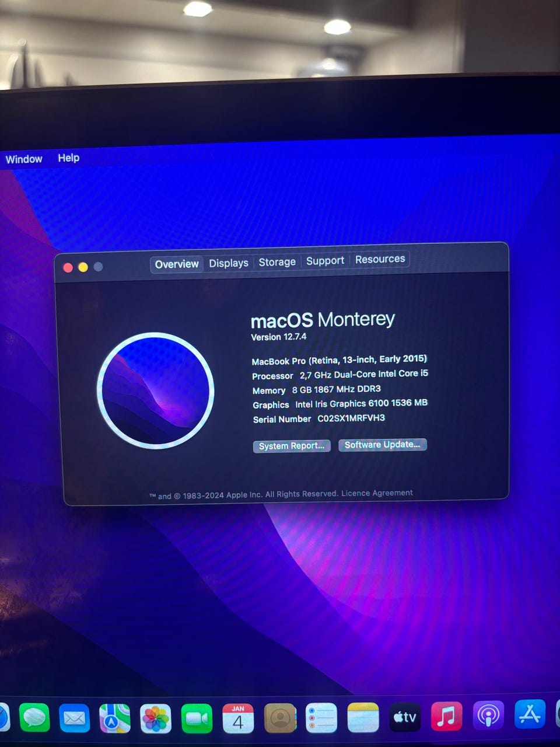Screen dimensions: 560x747
Task: Open the Notes app in the Dock
Action: (x=363, y=718)
